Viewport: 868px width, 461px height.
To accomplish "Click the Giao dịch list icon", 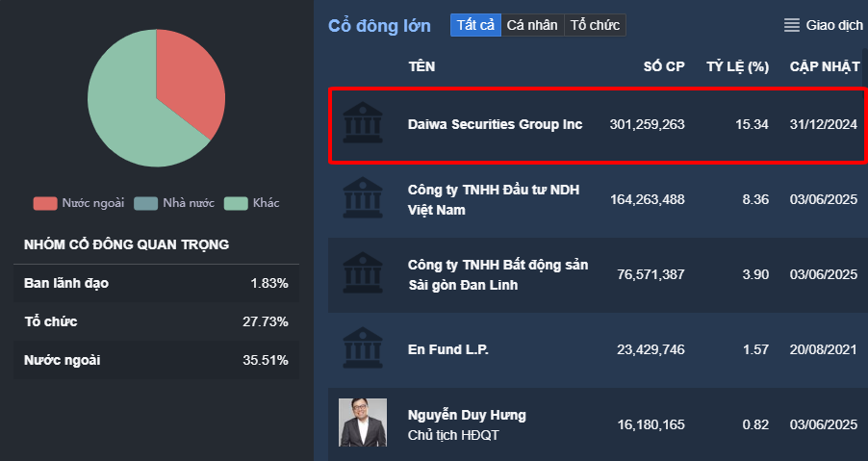I will coord(792,25).
